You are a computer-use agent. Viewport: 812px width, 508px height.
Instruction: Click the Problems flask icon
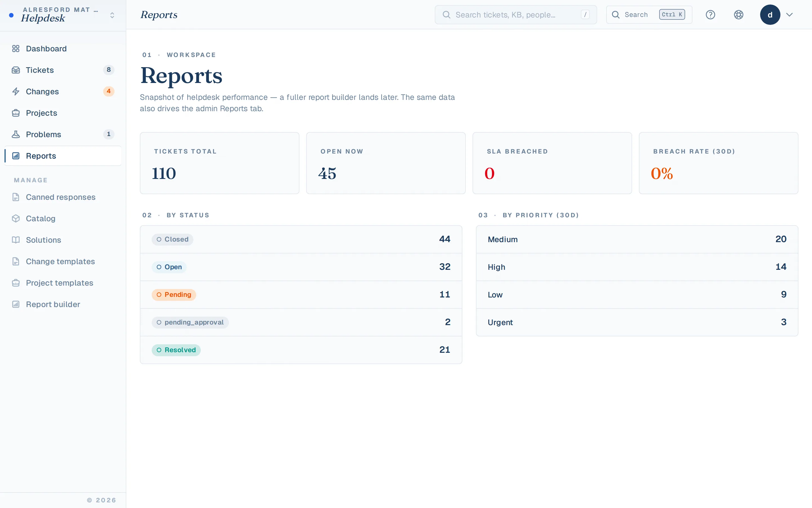click(x=16, y=134)
